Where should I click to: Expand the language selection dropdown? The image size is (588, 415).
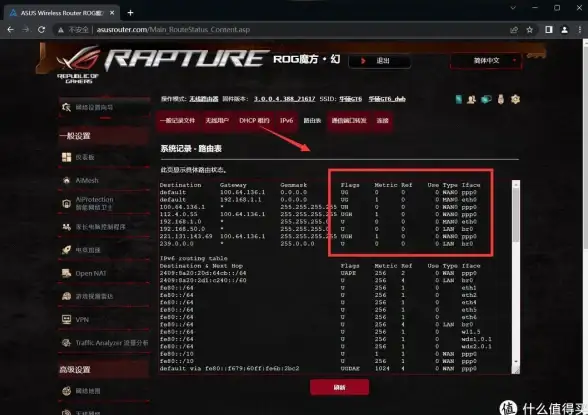486,61
